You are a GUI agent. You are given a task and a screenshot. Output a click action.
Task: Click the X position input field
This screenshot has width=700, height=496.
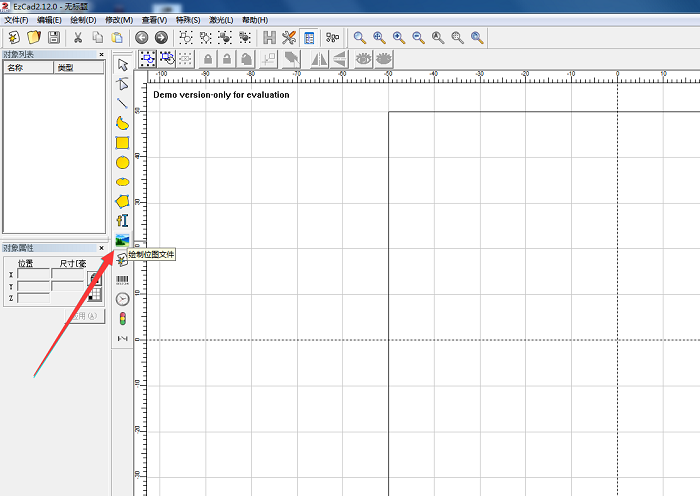pyautogui.click(x=33, y=274)
